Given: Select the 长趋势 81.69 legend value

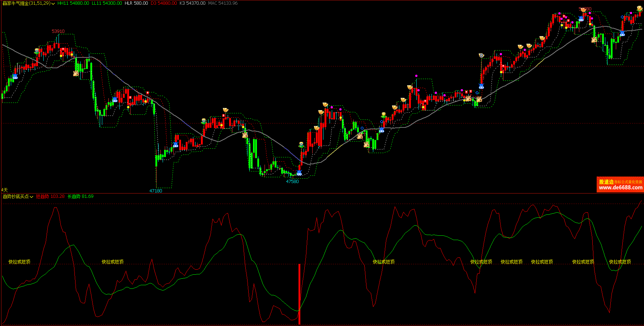Looking at the screenshot, I should tap(80, 196).
